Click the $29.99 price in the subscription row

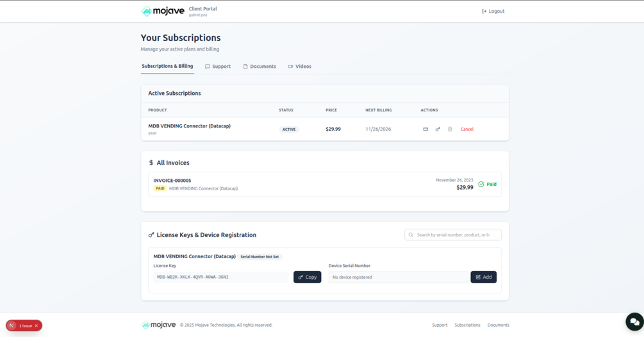[x=333, y=129]
